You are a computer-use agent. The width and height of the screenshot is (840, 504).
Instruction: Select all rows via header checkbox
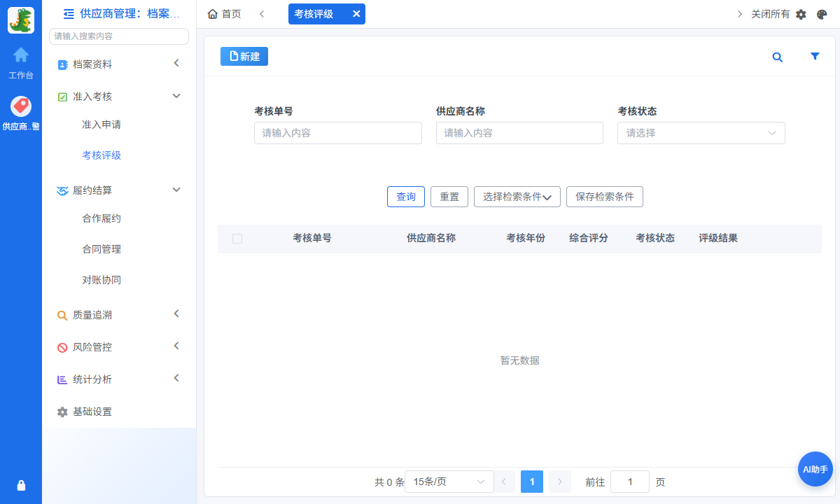tap(237, 239)
